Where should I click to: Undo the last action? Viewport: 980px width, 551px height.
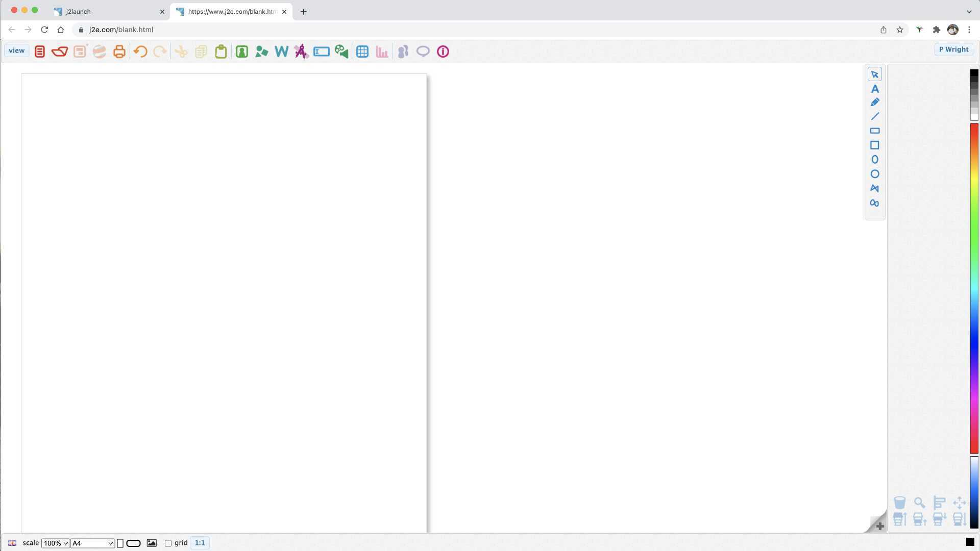tap(140, 51)
